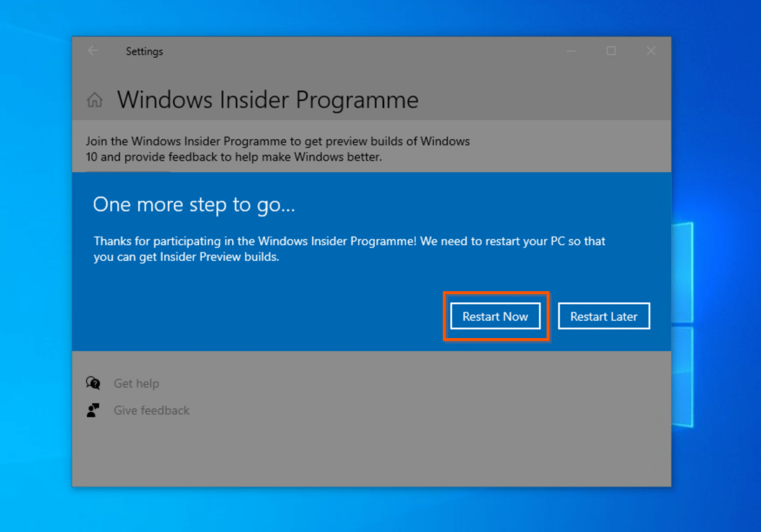Click the restart explanation paragraph
Viewport: 761px width, 532px height.
(349, 249)
